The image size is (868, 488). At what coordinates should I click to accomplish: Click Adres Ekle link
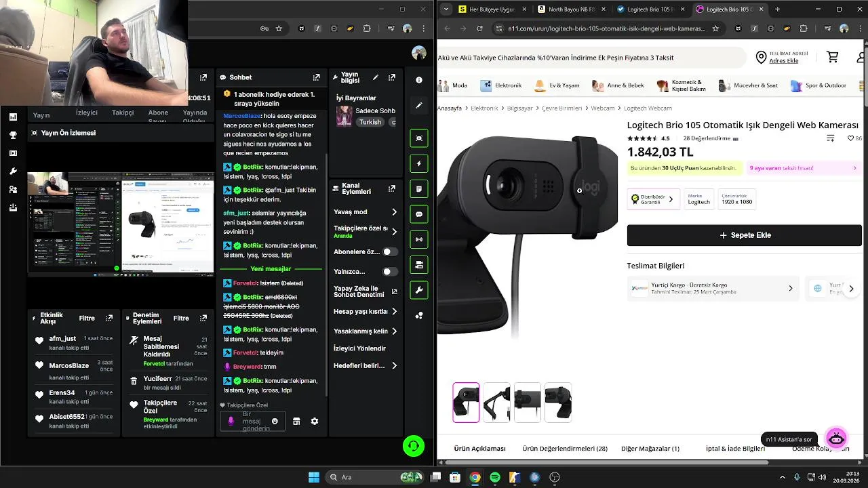click(x=783, y=61)
